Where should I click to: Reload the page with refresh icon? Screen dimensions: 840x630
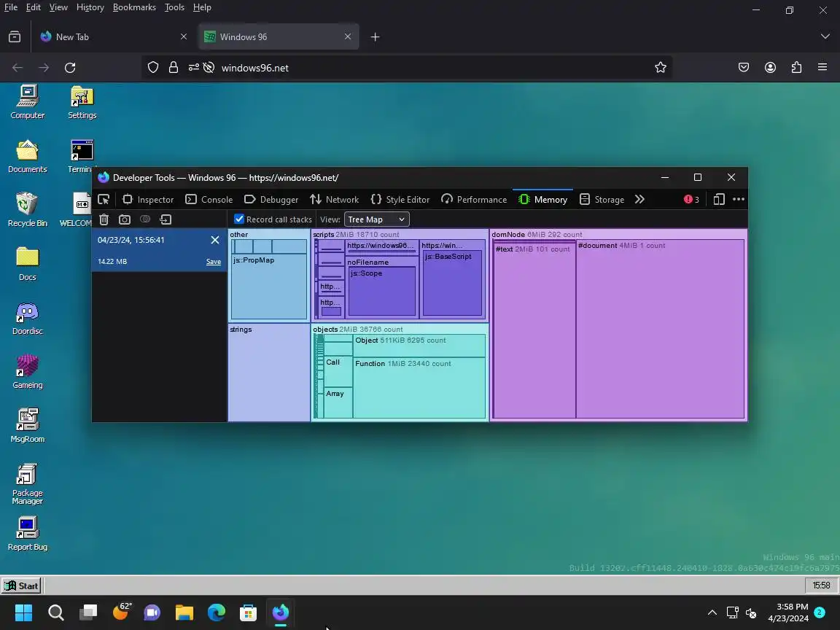(x=70, y=68)
